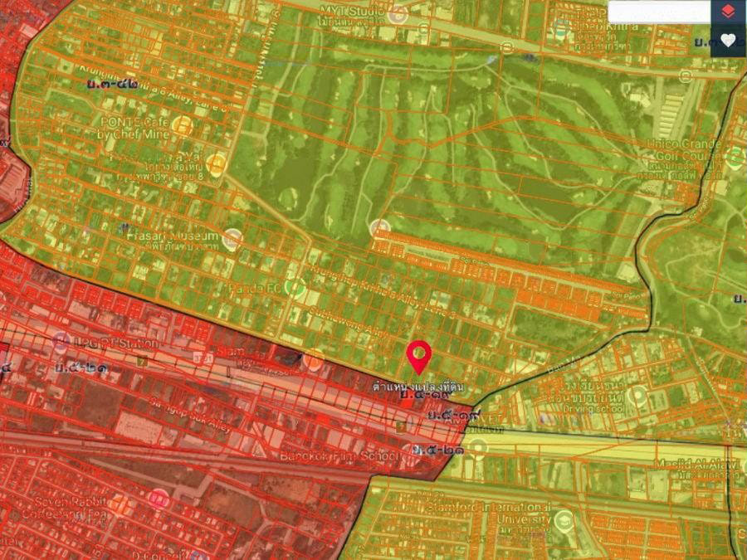Click the orange marker near Siam label
Screen dimensions: 747x560
(313, 360)
